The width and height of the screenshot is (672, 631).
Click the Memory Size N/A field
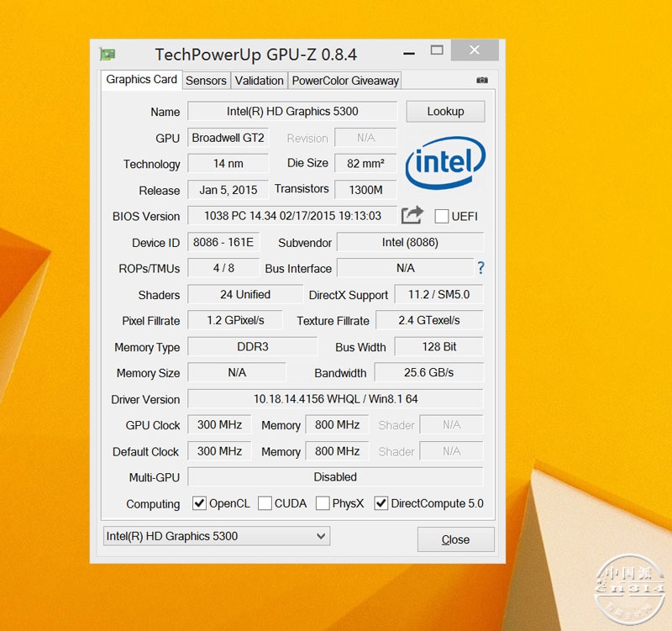(x=237, y=372)
